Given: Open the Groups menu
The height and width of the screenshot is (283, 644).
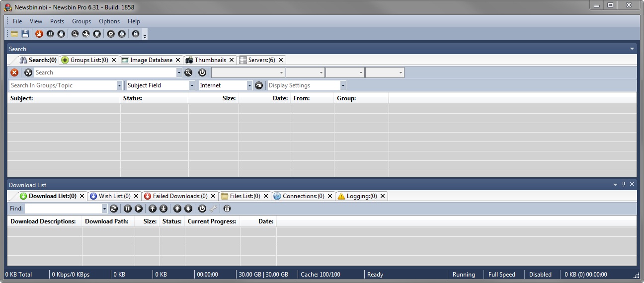Looking at the screenshot, I should (x=81, y=21).
